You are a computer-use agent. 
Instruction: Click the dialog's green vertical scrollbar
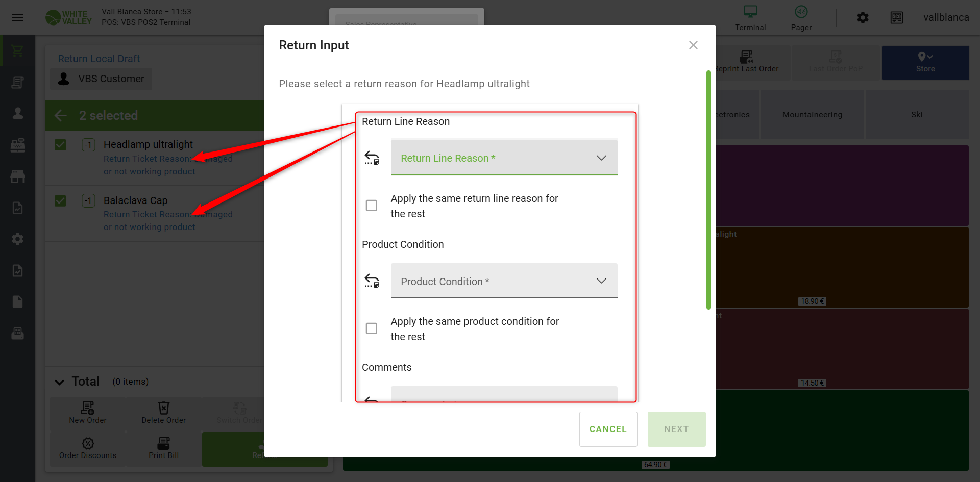pos(708,190)
